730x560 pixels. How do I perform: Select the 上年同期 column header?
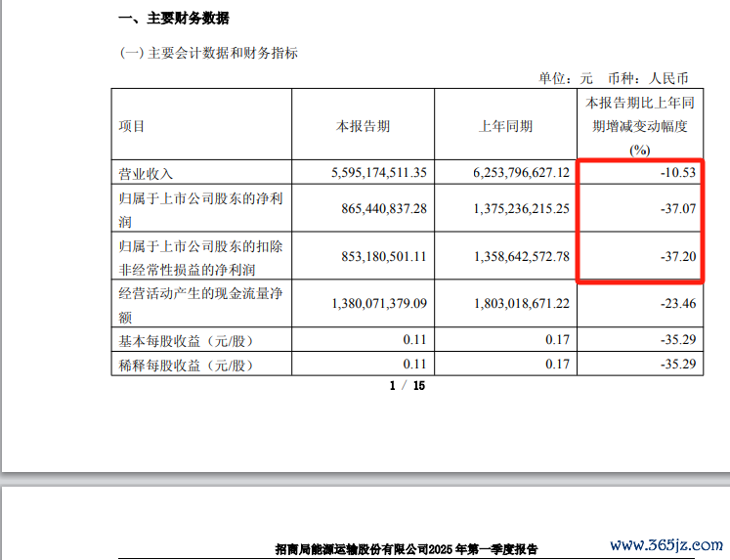[x=505, y=126]
